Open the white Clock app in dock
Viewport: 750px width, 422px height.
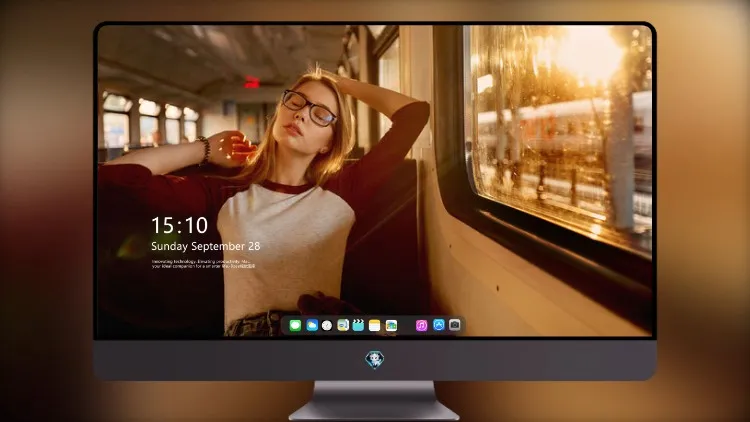pos(327,325)
